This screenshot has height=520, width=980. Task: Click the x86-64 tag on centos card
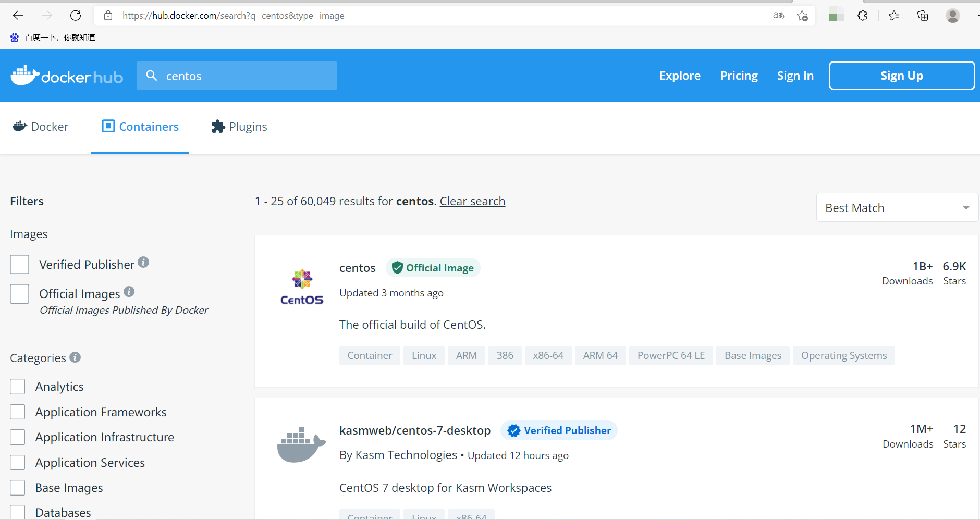pyautogui.click(x=548, y=355)
